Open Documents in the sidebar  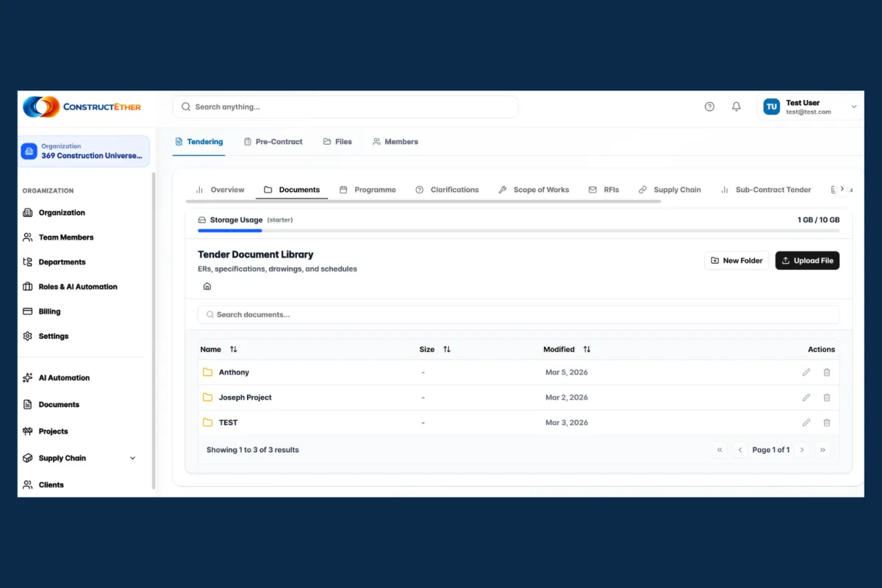pyautogui.click(x=51, y=404)
